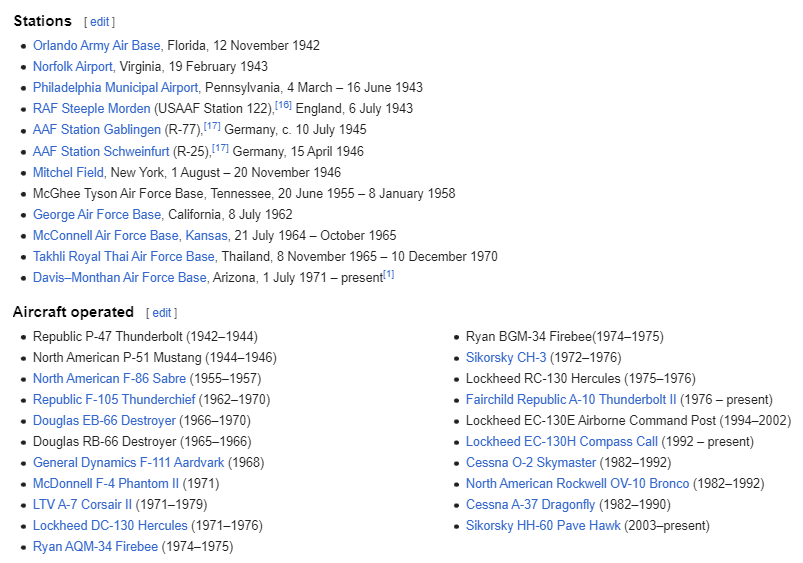This screenshot has height=563, width=803.
Task: Open General Dynamics F-111 Aardvark link
Action: coord(129,463)
